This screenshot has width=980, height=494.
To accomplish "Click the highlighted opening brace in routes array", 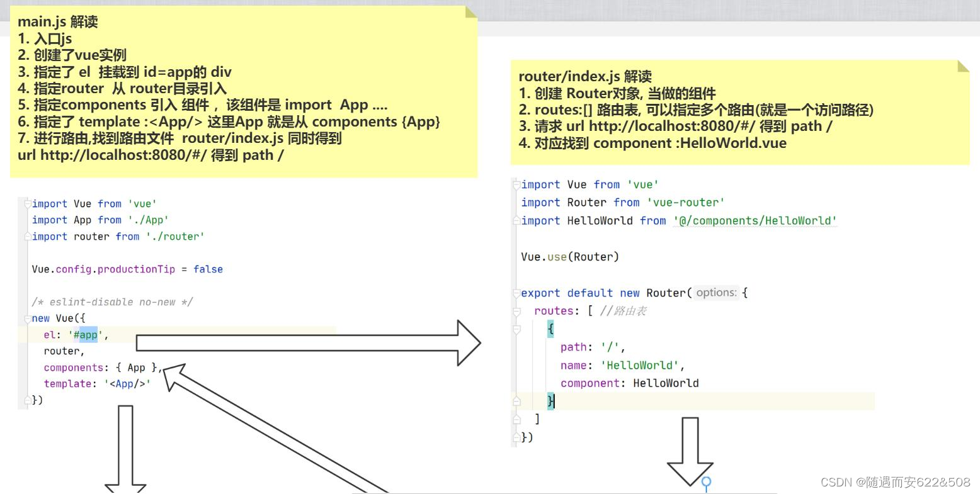I will tap(551, 328).
